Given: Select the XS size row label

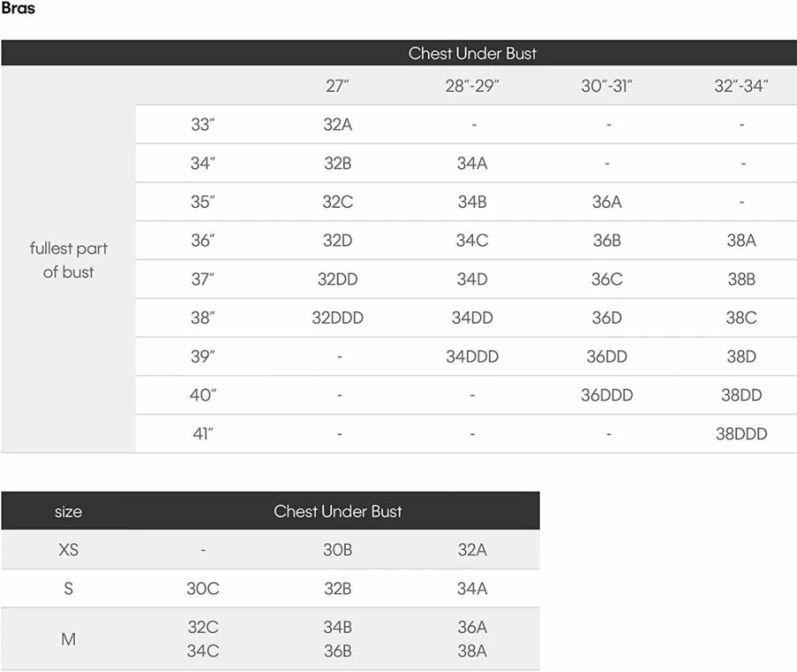Looking at the screenshot, I should click(x=69, y=550).
